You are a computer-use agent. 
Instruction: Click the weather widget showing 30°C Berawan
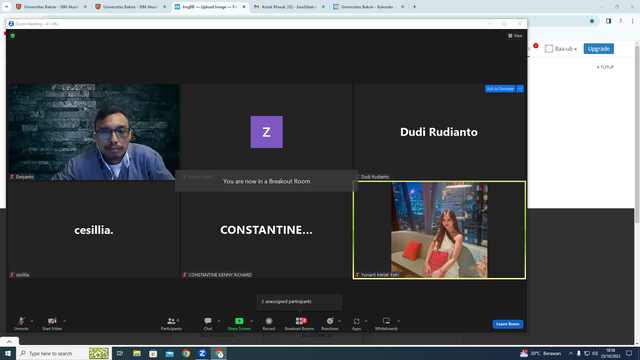540,353
